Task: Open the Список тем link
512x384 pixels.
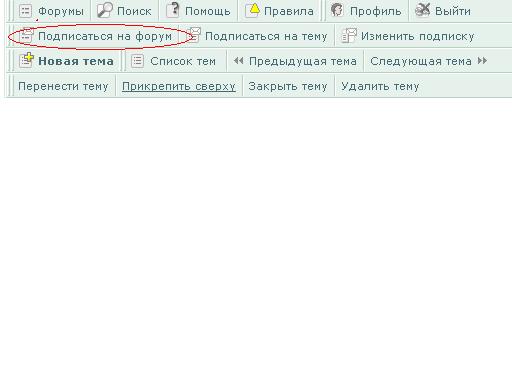Action: (x=183, y=61)
